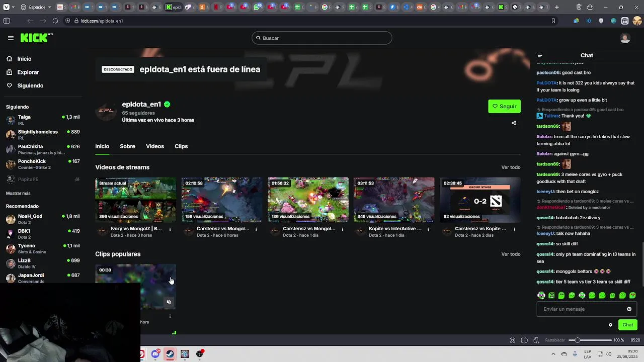The image size is (644, 362).
Task: Focus the Buscar search field
Action: [322, 38]
